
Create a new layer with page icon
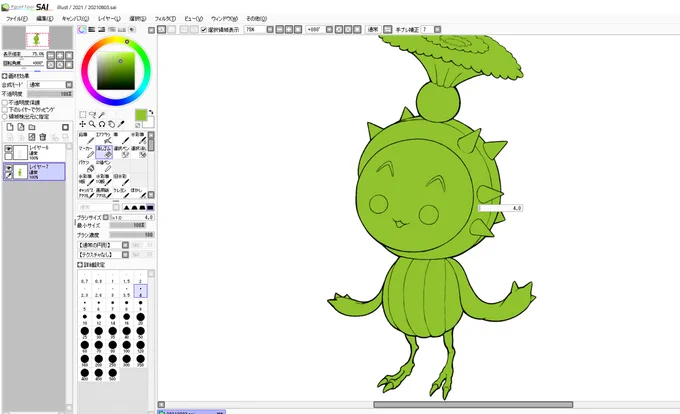coord(10,127)
